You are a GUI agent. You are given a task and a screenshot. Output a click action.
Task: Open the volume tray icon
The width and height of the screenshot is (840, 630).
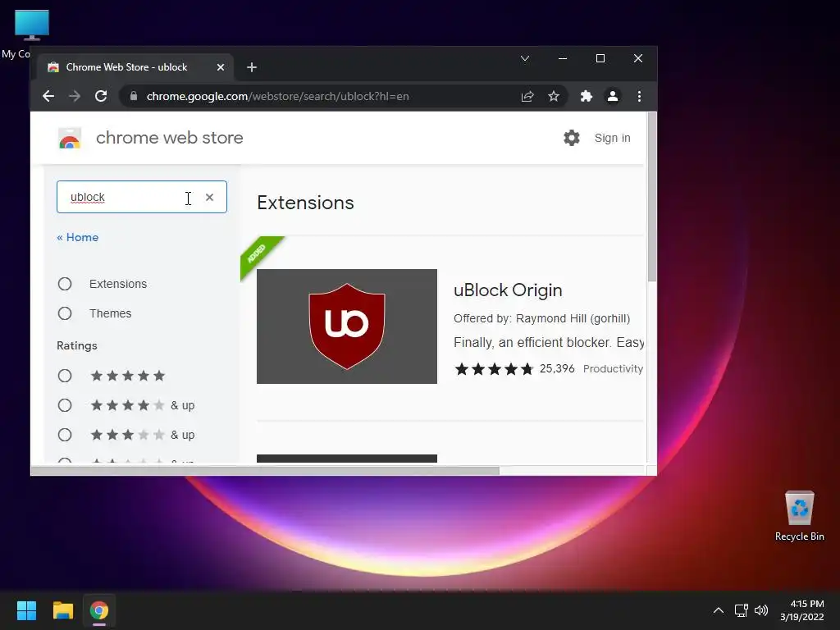point(761,610)
